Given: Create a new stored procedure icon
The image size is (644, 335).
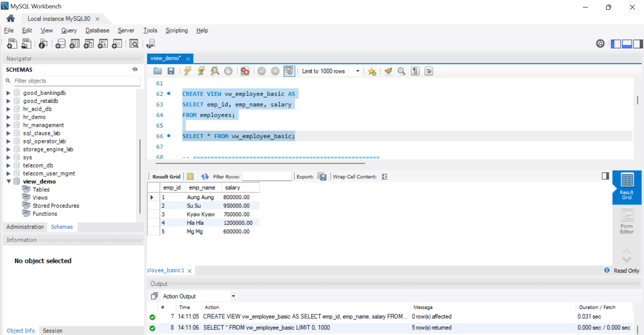Looking at the screenshot, I should [103, 43].
